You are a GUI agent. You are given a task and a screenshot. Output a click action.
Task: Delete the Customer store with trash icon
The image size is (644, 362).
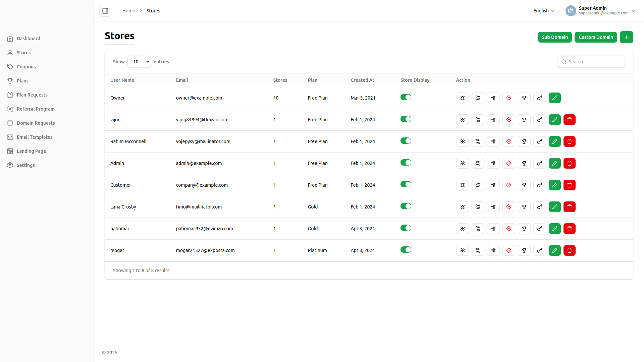[569, 185]
